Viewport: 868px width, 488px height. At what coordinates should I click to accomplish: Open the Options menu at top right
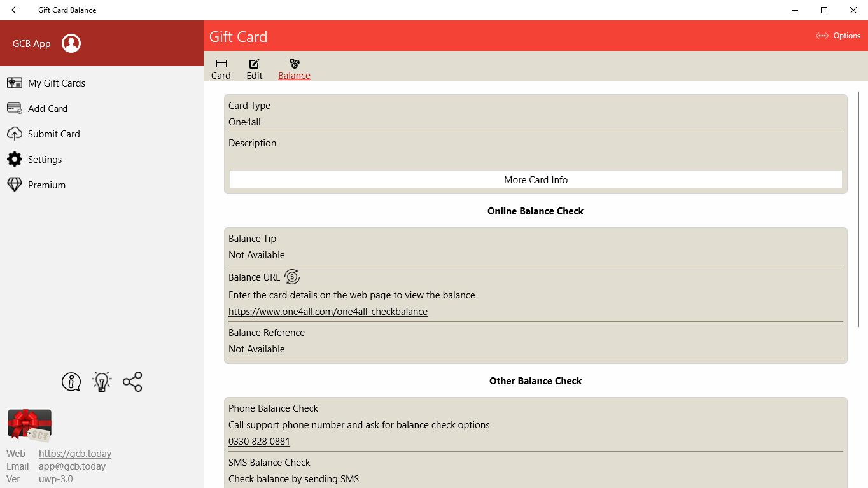pyautogui.click(x=838, y=36)
